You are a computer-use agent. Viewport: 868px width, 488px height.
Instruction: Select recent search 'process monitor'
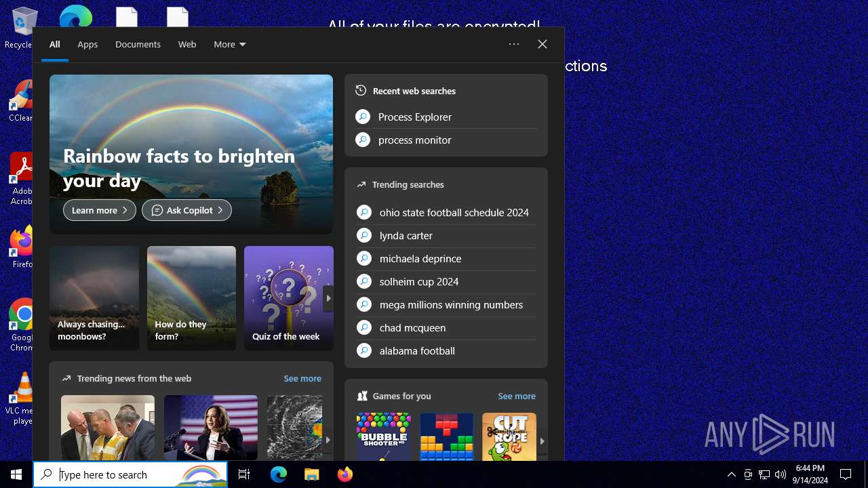[446, 140]
